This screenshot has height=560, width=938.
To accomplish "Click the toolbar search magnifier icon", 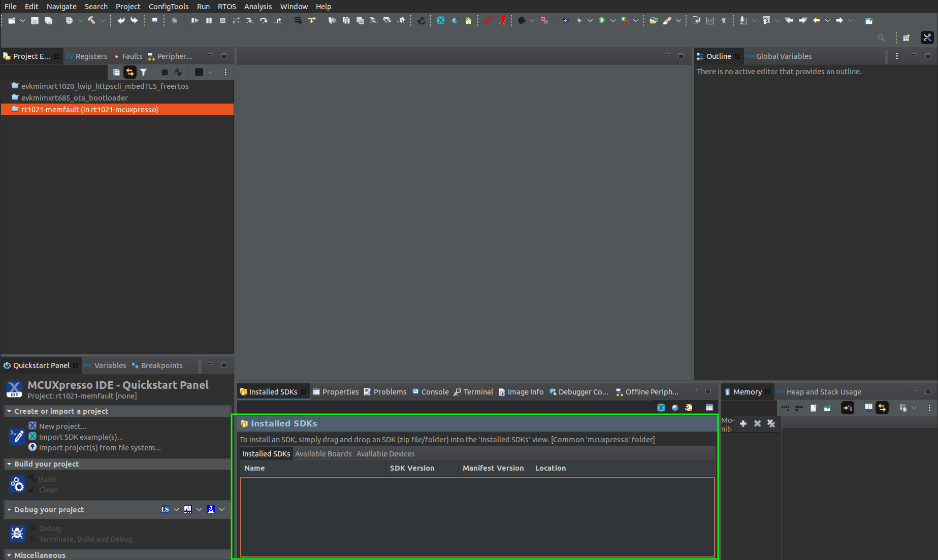I will pyautogui.click(x=881, y=38).
